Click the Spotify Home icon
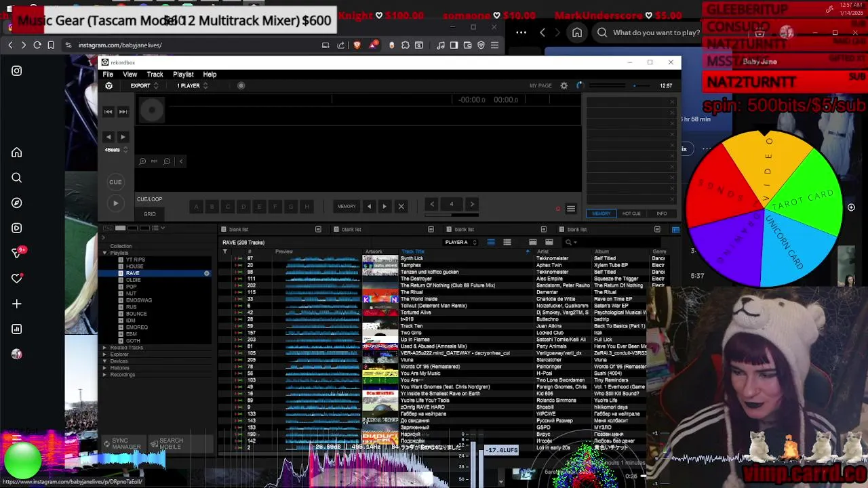This screenshot has height=488, width=868. click(577, 33)
